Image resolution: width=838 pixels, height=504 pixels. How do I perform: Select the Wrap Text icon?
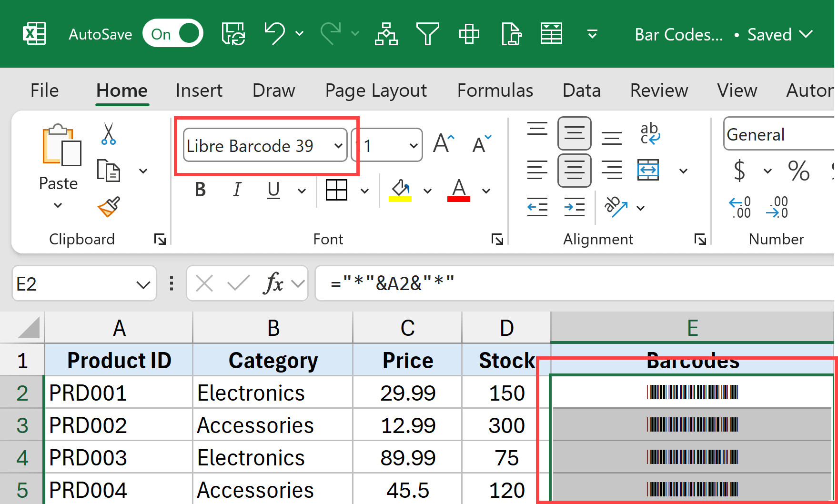[x=651, y=133]
